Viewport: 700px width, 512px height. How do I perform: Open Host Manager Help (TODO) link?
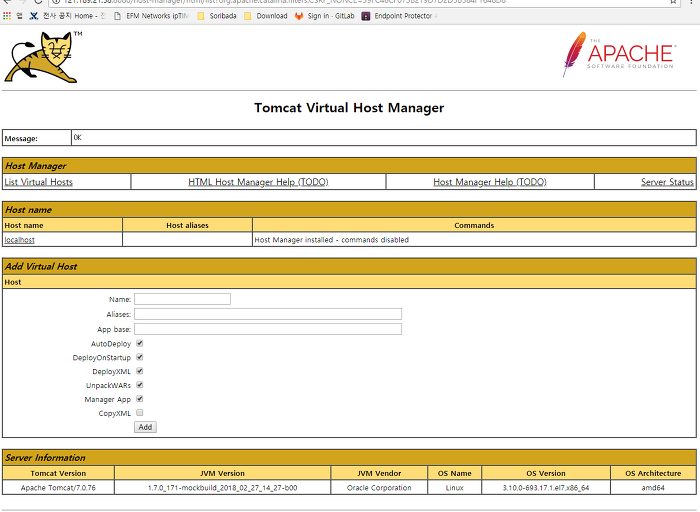[x=490, y=182]
